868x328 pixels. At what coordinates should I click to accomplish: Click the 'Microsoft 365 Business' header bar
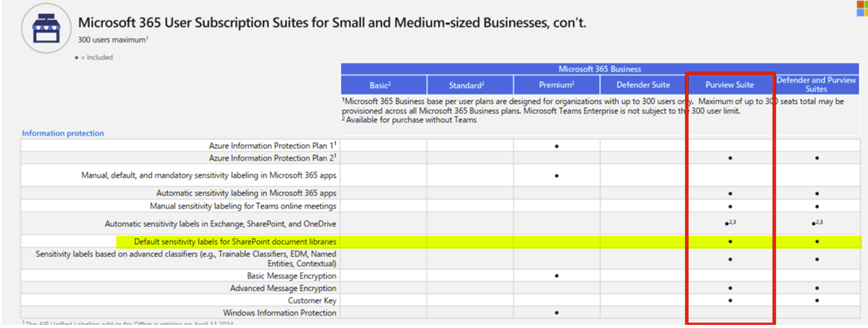coord(599,68)
